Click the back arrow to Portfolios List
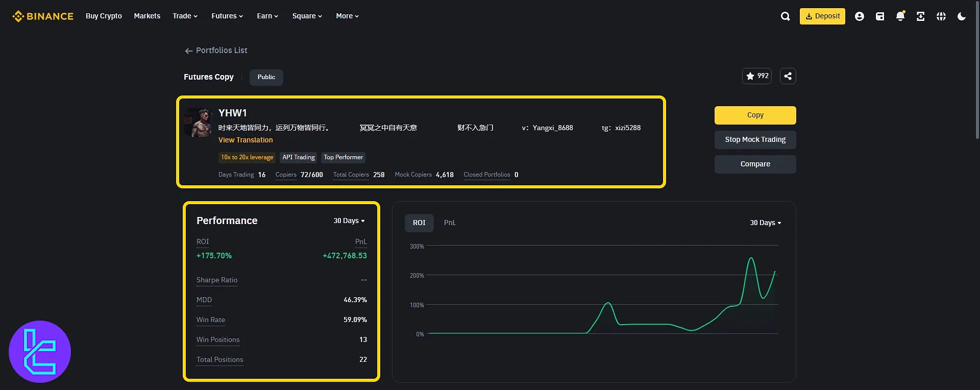Screen dimensions: 980x390 pyautogui.click(x=189, y=51)
